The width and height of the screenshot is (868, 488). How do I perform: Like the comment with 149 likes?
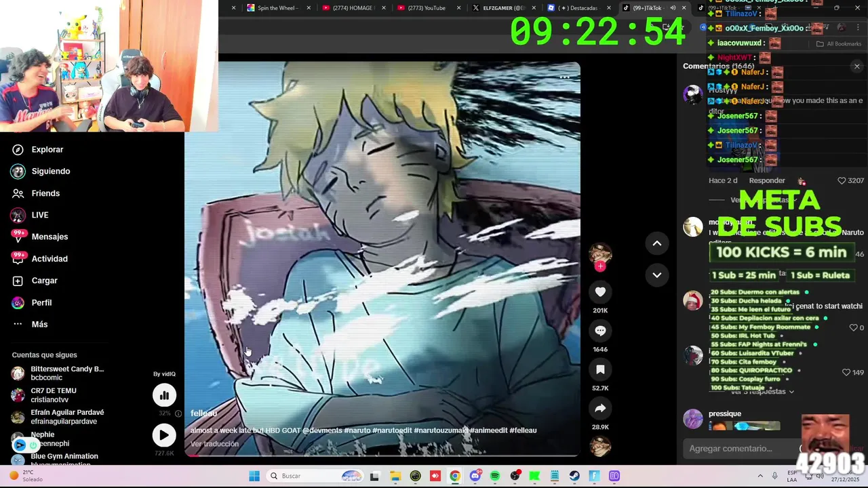tap(846, 373)
